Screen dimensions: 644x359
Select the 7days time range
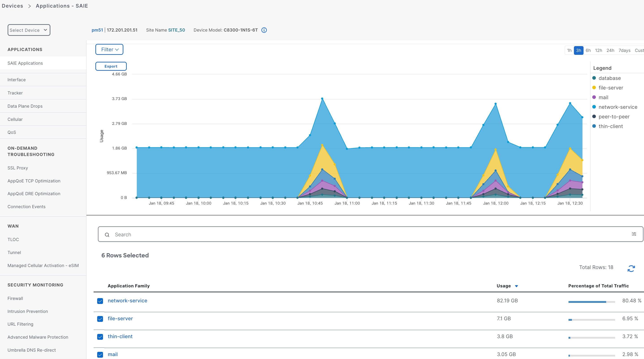tap(624, 50)
